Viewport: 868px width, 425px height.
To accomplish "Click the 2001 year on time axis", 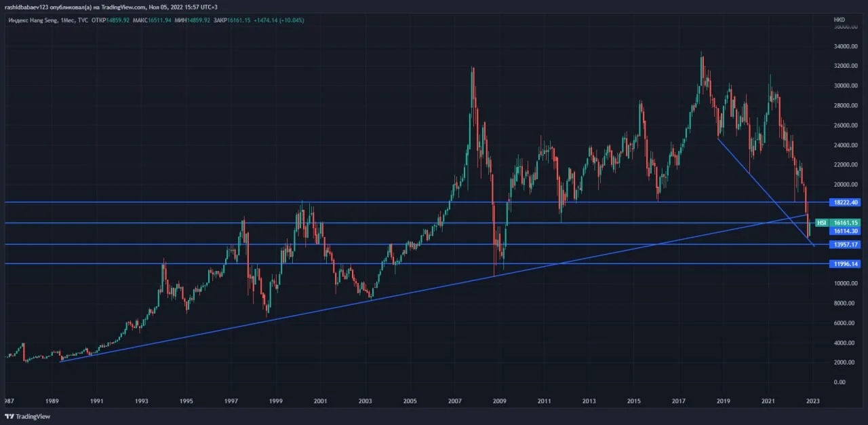I will (x=321, y=401).
